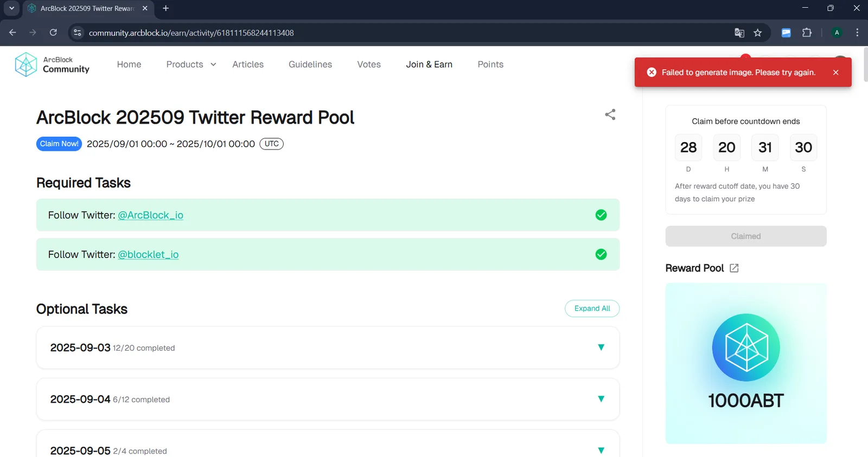Close the ArcBlock 202509 Twitter Reward tab
868x457 pixels.
145,8
